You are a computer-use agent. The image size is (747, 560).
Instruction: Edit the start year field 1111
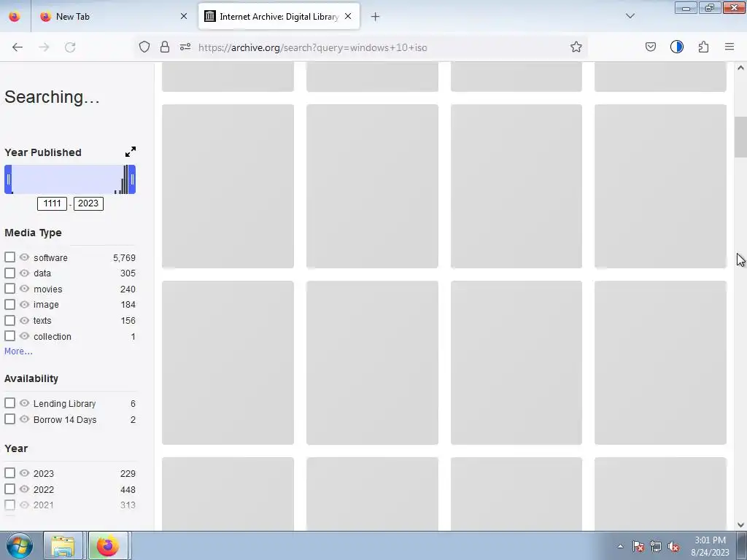(x=52, y=203)
